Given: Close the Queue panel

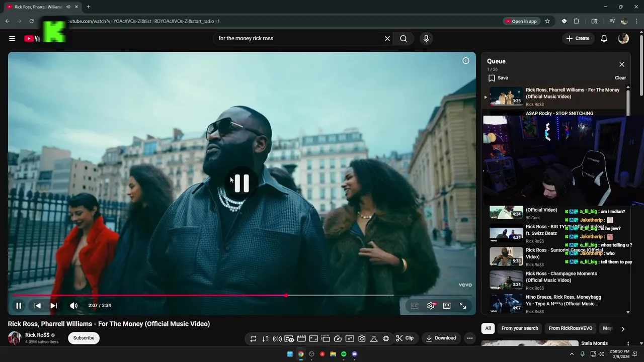Looking at the screenshot, I should 622,64.
